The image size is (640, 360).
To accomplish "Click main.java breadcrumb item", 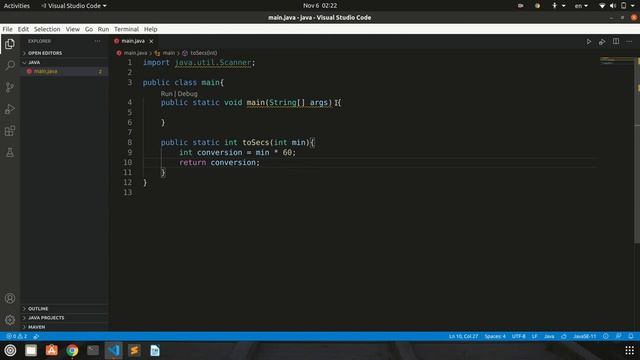I will coord(135,53).
